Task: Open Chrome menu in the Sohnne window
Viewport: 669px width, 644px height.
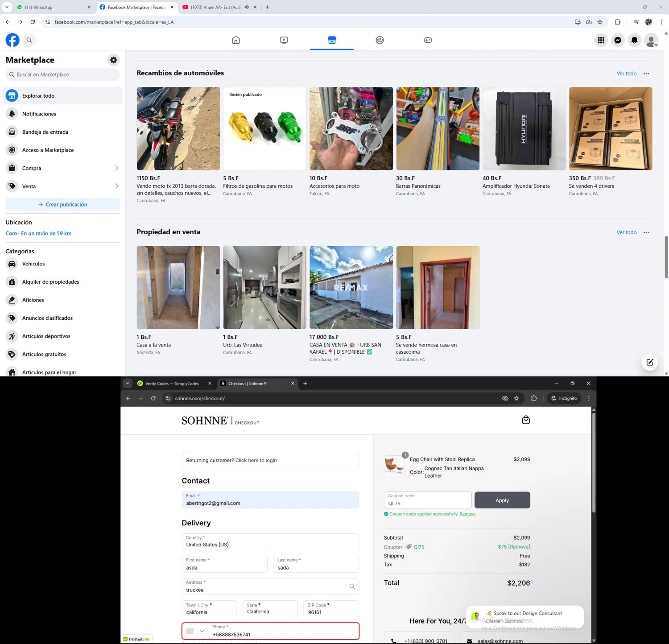Action: tap(589, 398)
